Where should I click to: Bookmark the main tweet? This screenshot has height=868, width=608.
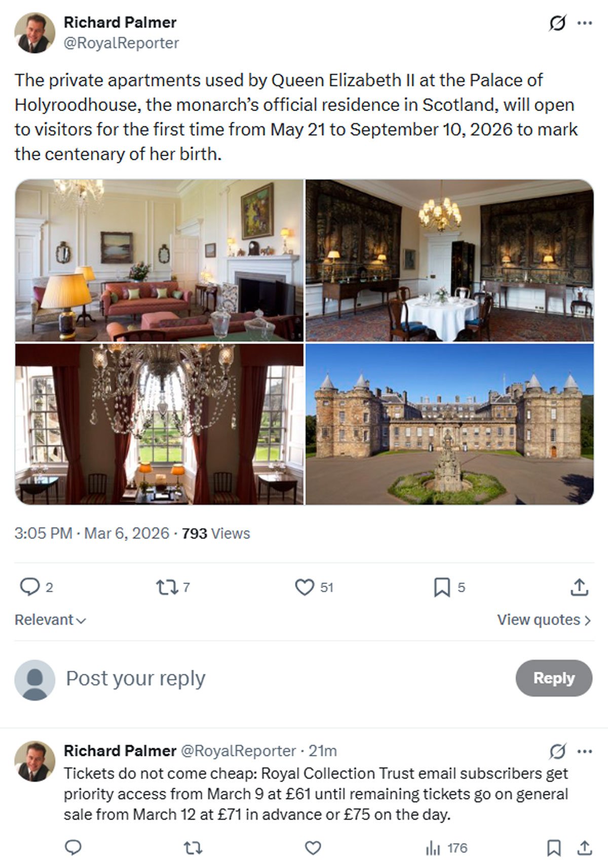coord(442,587)
